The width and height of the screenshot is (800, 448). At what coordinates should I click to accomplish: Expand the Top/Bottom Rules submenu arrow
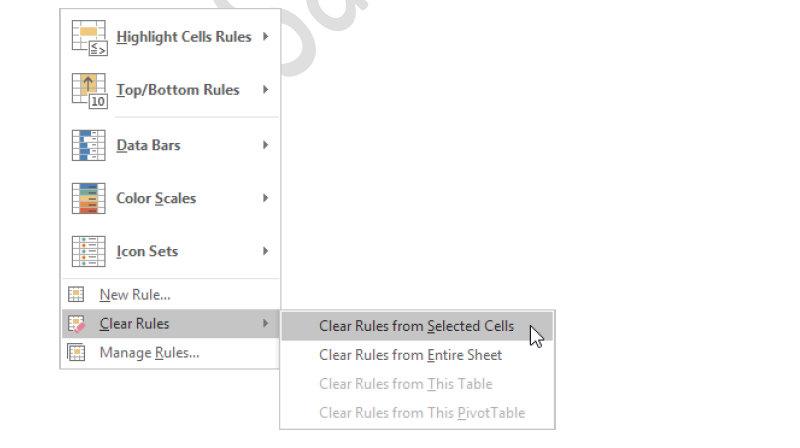(266, 90)
